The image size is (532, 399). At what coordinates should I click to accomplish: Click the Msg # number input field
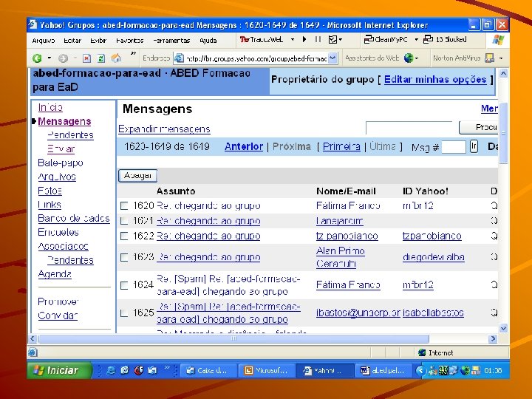point(454,147)
